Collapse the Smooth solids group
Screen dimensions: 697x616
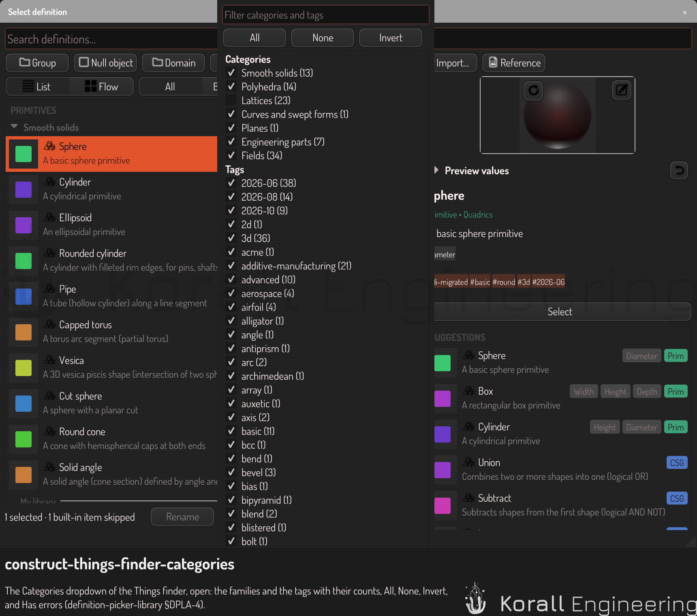(14, 127)
